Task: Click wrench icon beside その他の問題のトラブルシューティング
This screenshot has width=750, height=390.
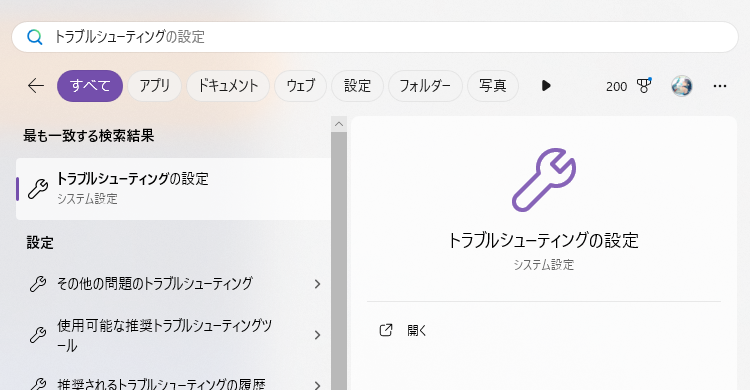Action: (38, 284)
